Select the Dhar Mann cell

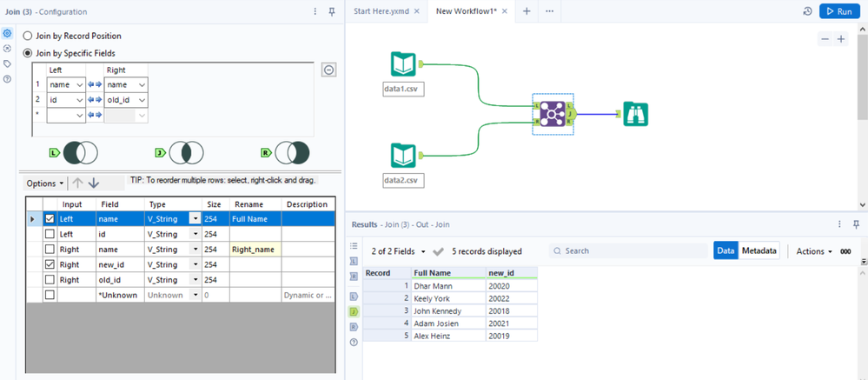(x=448, y=286)
